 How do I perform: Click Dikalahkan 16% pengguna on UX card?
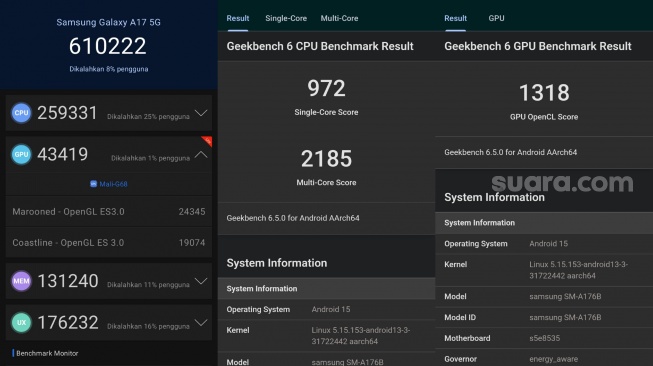pyautogui.click(x=148, y=326)
